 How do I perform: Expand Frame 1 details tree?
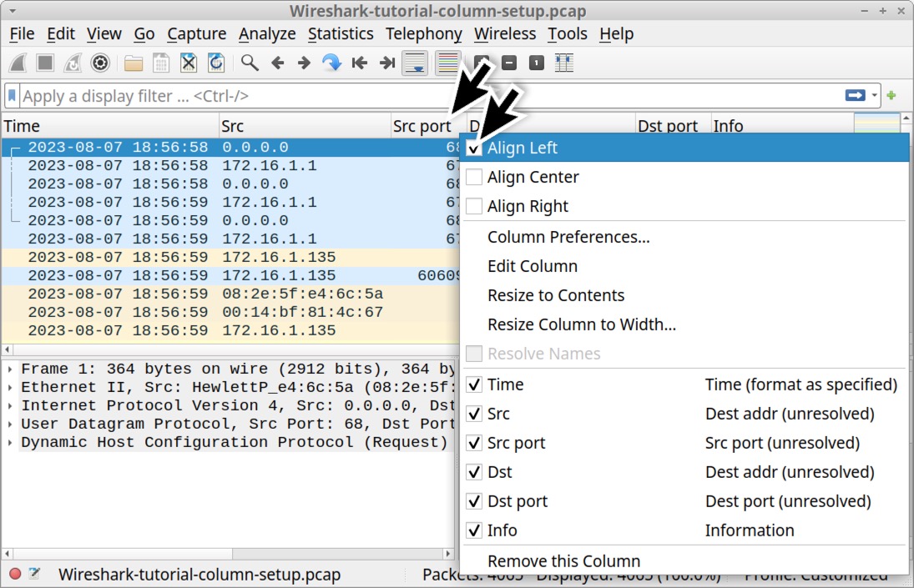point(10,369)
